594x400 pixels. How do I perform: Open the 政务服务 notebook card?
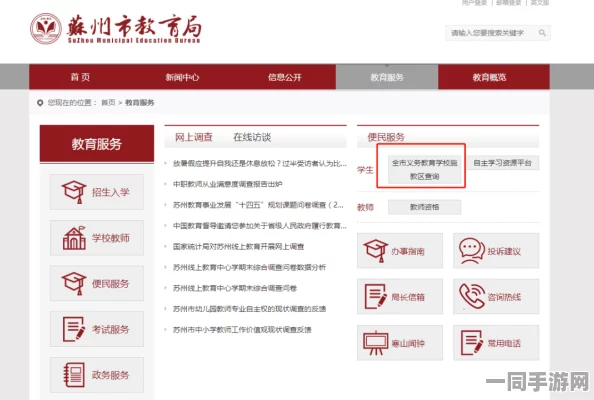97,375
